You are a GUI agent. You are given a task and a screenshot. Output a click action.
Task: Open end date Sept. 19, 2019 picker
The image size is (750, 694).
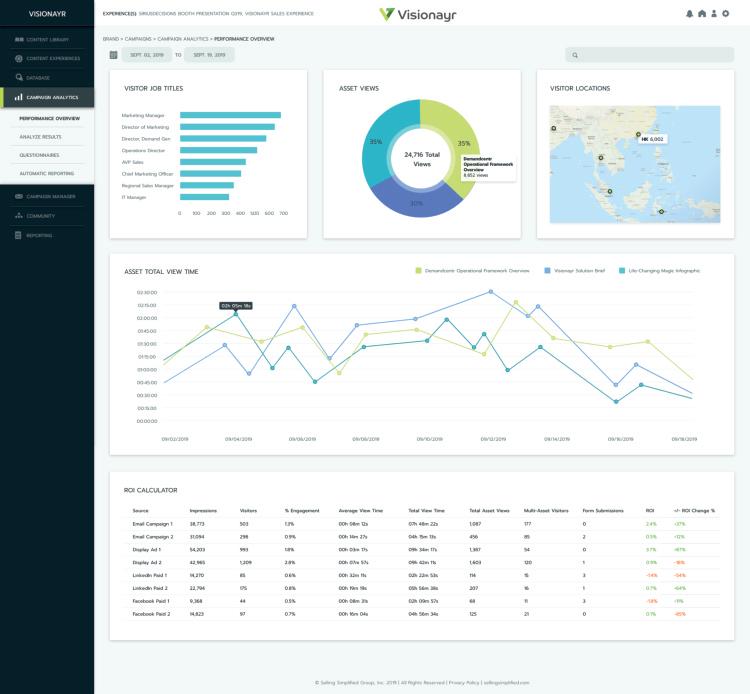click(x=210, y=55)
